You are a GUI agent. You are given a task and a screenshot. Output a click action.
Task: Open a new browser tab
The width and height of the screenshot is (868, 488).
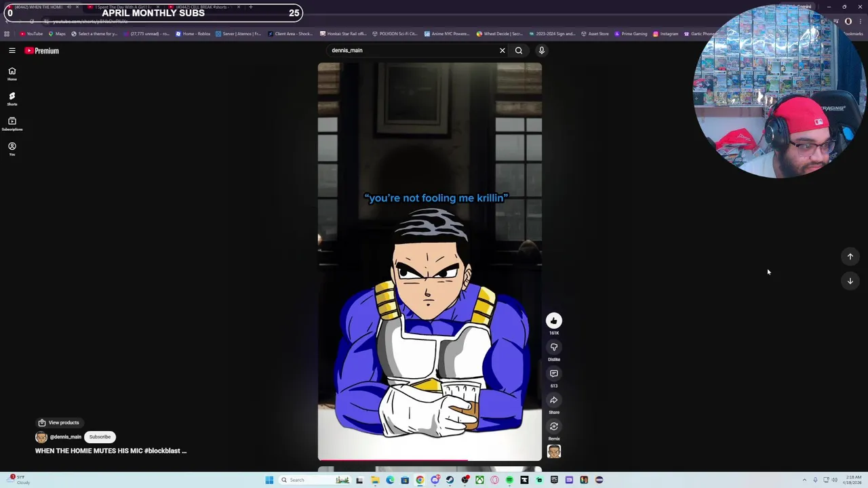point(251,7)
